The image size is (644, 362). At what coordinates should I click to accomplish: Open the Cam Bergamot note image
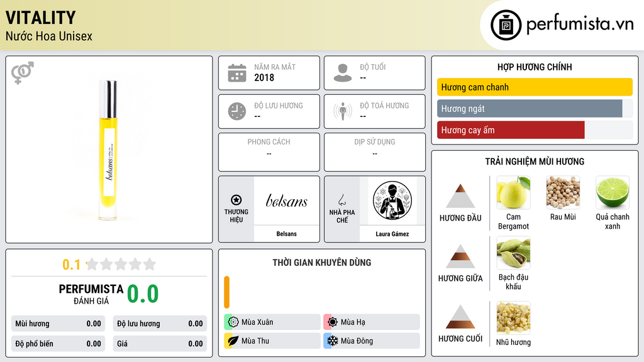pos(513,192)
